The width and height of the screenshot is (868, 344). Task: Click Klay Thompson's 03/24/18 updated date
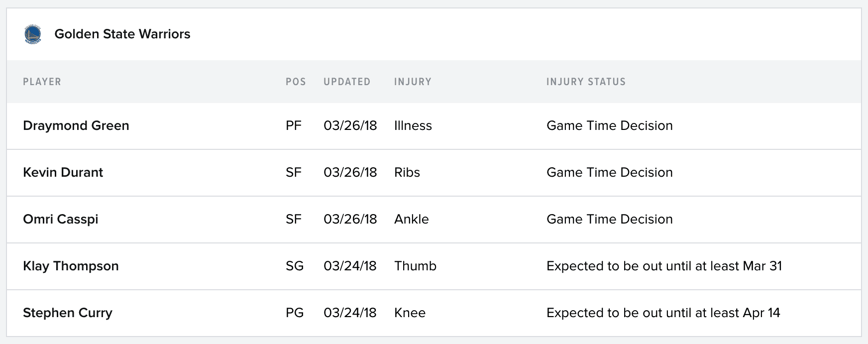pyautogui.click(x=350, y=266)
